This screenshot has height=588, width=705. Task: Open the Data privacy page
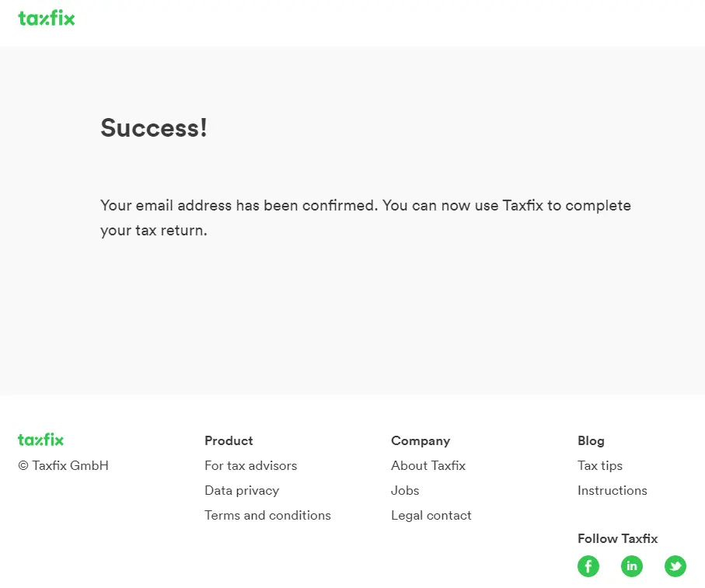click(242, 491)
